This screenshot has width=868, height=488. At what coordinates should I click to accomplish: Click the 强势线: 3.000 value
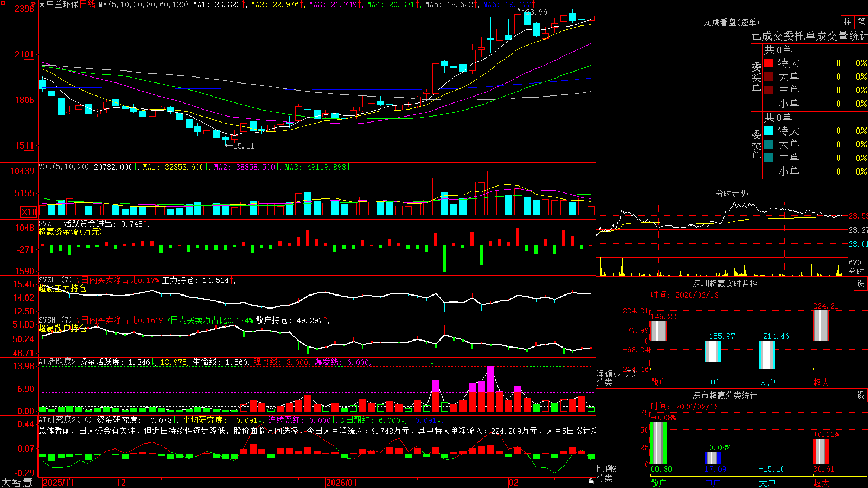[282, 362]
